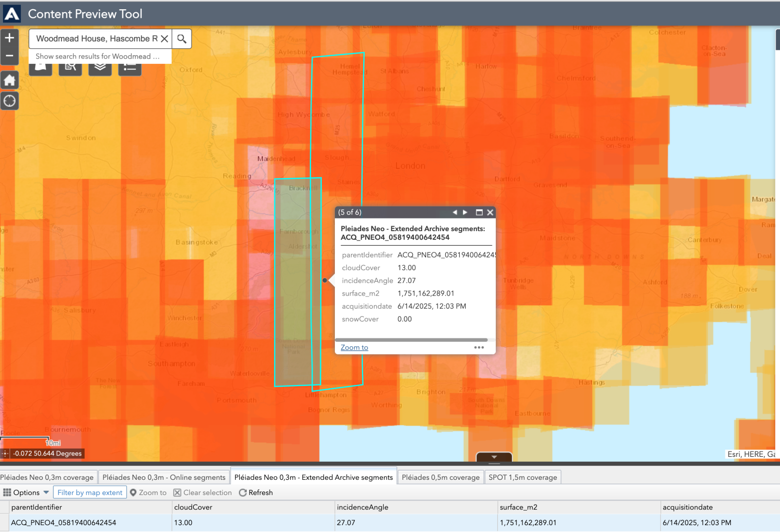Viewport: 780px width, 532px height.
Task: Open the attribute table Options dropdown
Action: (x=26, y=493)
